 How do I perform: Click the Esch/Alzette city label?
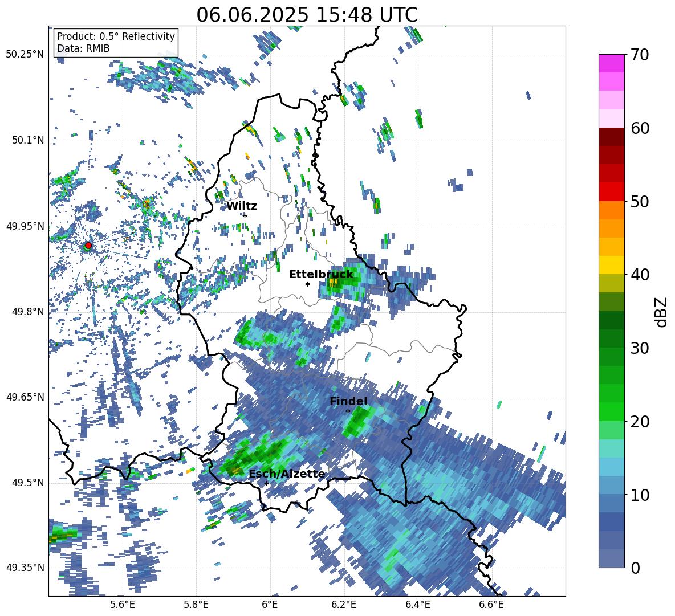coord(287,474)
